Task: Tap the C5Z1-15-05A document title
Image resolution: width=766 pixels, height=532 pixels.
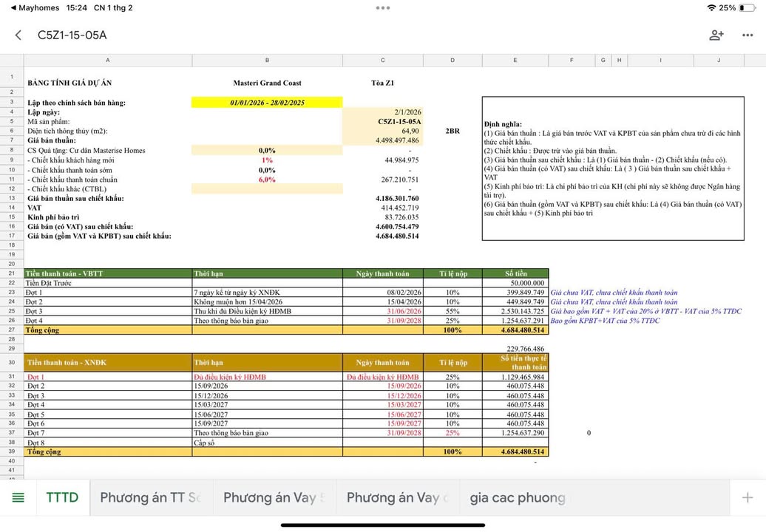Action: (x=72, y=35)
